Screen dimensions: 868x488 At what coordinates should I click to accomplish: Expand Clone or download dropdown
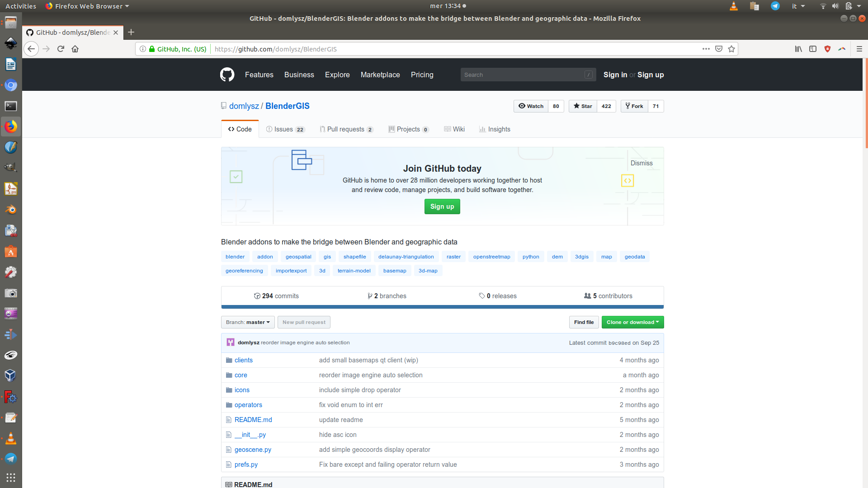[632, 322]
